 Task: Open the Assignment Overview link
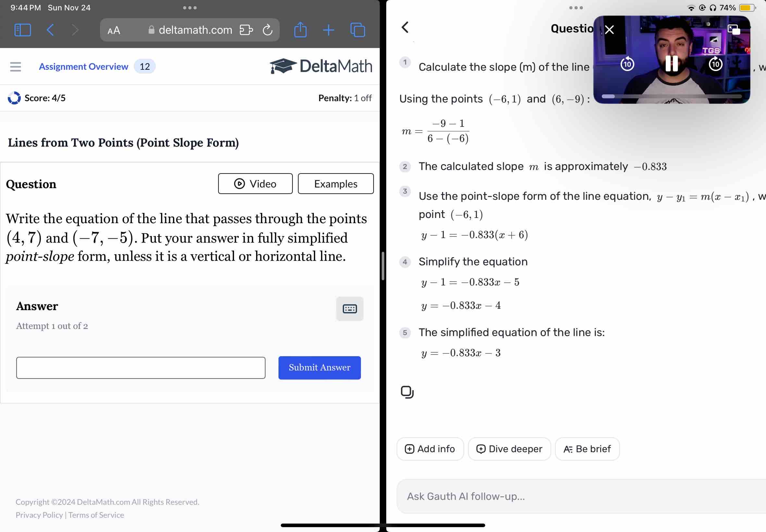(83, 67)
